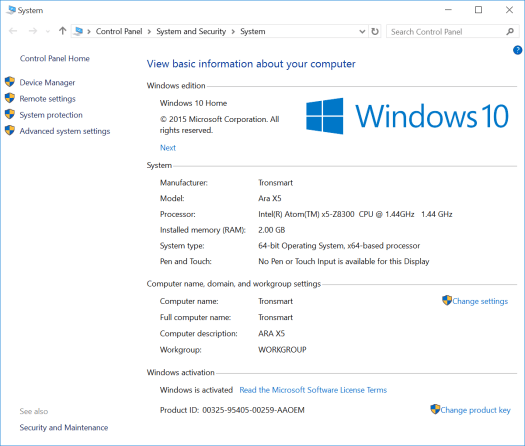The image size is (525, 446).
Task: Open the recent locations dropdown arrow
Action: pos(48,31)
